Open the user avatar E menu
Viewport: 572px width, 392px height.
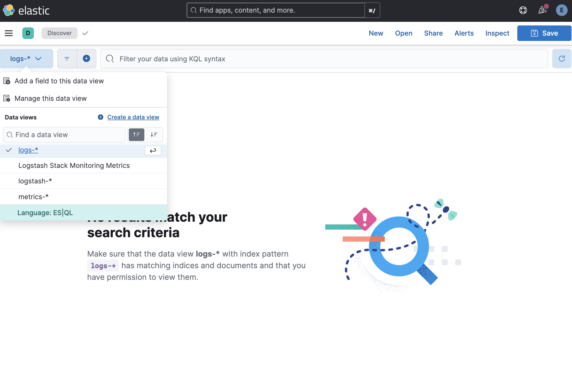point(561,10)
